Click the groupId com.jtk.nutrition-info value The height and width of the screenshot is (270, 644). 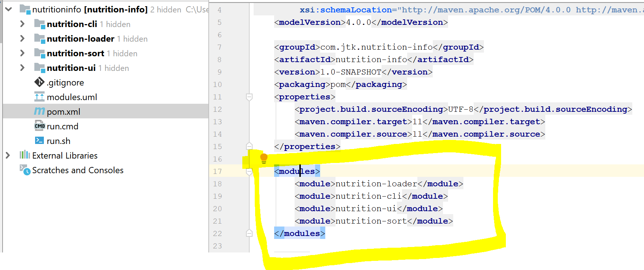(x=376, y=47)
